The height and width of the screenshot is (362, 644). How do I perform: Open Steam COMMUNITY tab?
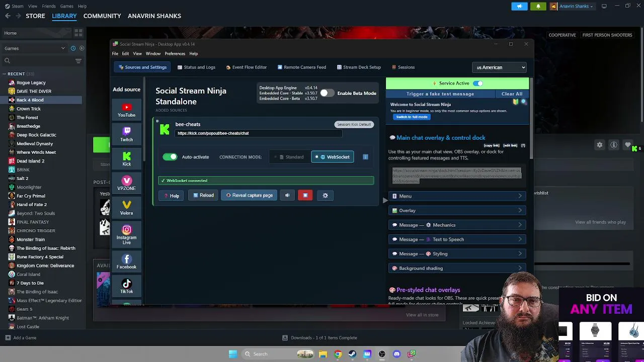[x=102, y=16]
